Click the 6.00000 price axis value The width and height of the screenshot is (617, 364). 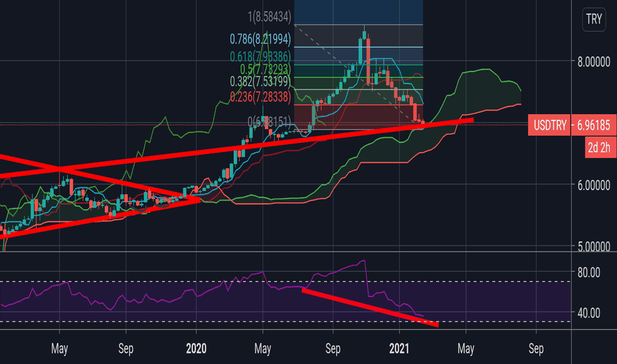coord(594,185)
